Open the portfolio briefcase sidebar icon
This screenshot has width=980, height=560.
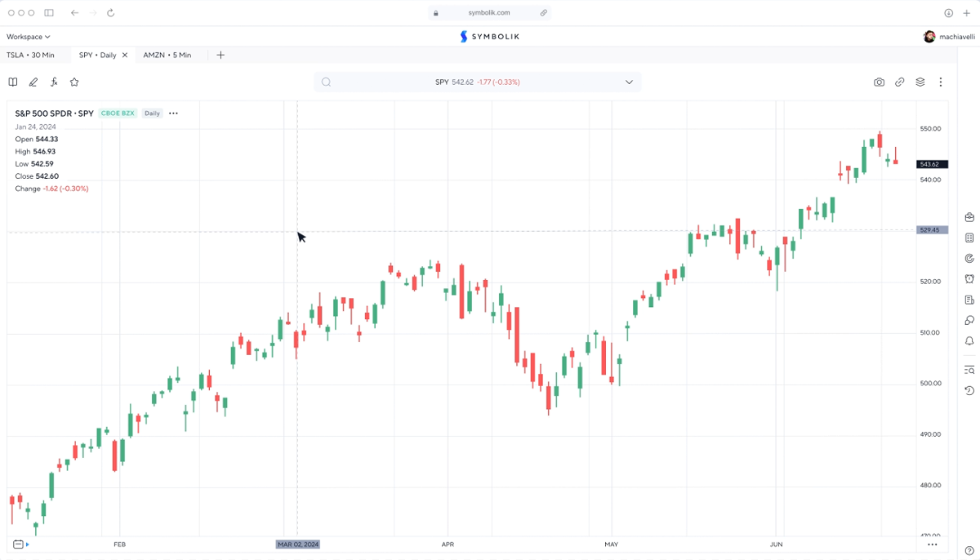coord(969,217)
